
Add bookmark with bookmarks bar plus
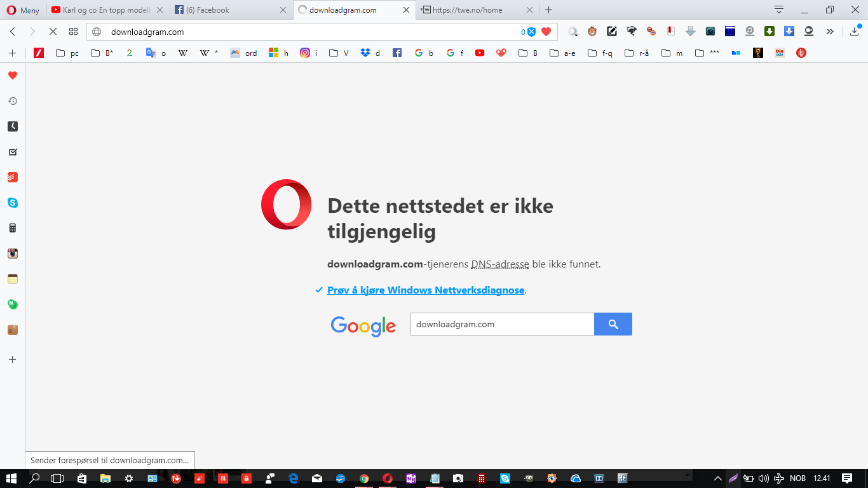pos(12,53)
